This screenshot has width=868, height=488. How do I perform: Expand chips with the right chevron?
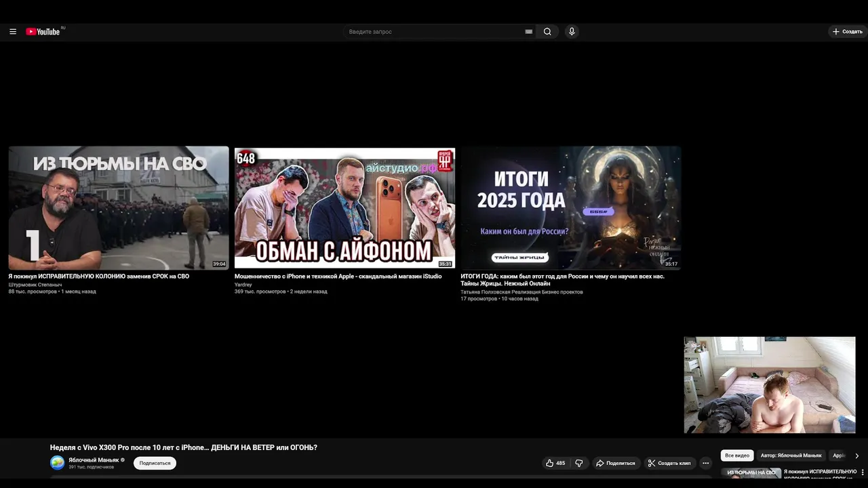(856, 455)
